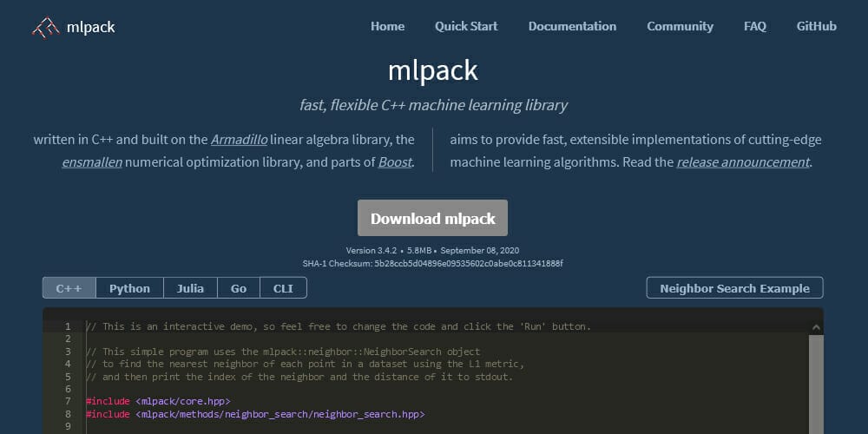This screenshot has width=868, height=434.
Task: Click line number 7 in editor gutter
Action: (x=68, y=401)
